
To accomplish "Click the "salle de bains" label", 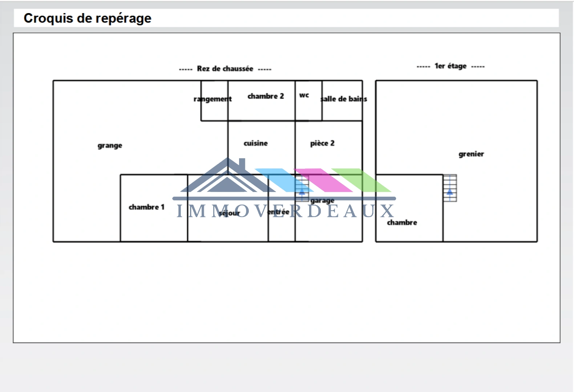I will (344, 99).
